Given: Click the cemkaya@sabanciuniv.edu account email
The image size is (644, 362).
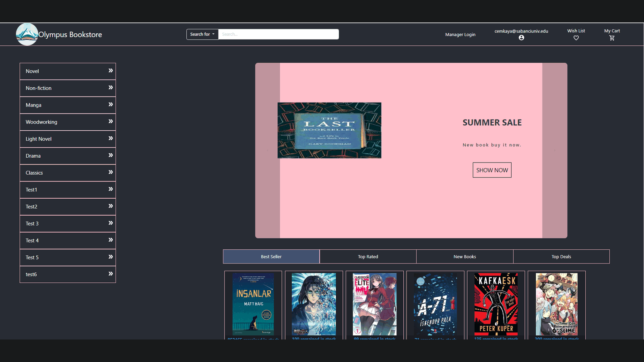Looking at the screenshot, I should point(521,31).
